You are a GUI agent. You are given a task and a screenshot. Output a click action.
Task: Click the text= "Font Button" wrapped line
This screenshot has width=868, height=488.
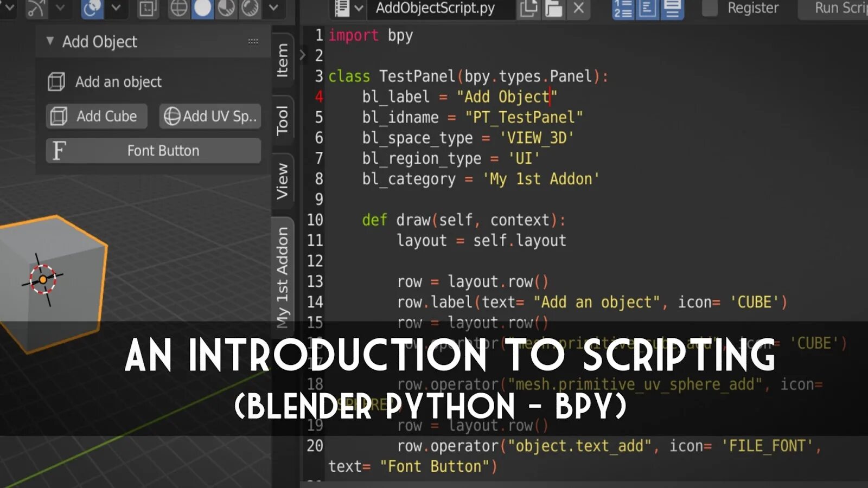(x=413, y=467)
